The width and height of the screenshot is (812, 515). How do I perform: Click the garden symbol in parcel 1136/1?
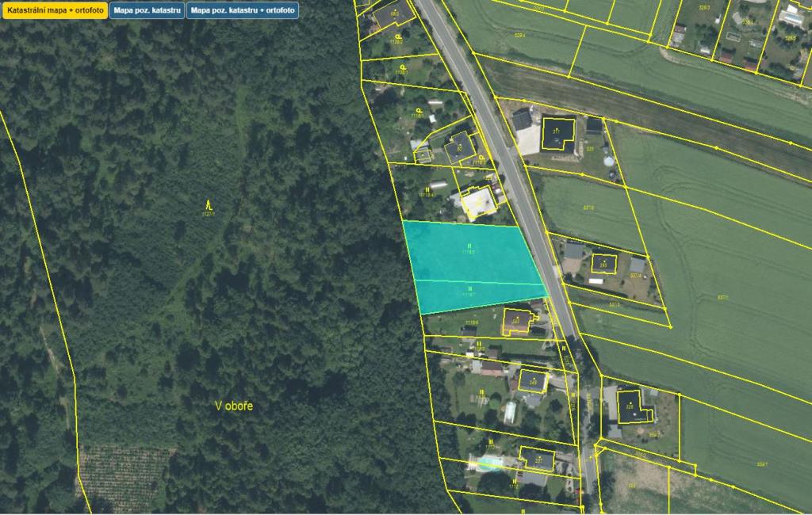(x=403, y=68)
